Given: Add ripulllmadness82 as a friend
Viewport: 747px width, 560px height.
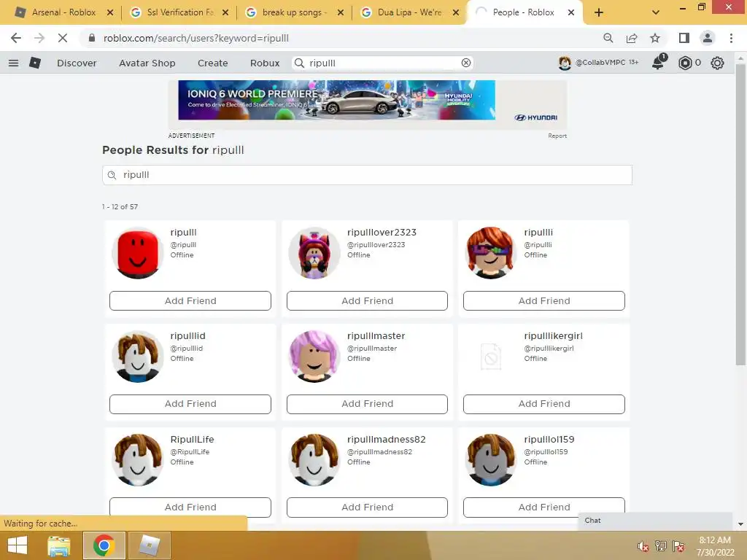Looking at the screenshot, I should pyautogui.click(x=368, y=507).
